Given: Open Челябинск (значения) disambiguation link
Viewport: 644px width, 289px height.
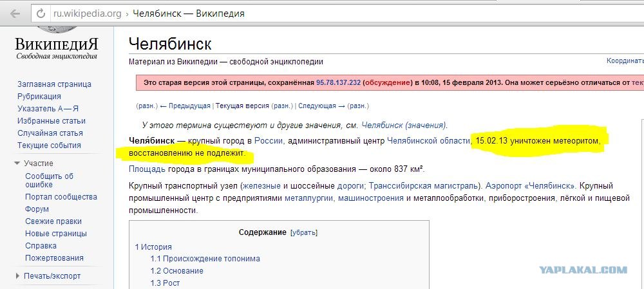Looking at the screenshot, I should point(404,126).
